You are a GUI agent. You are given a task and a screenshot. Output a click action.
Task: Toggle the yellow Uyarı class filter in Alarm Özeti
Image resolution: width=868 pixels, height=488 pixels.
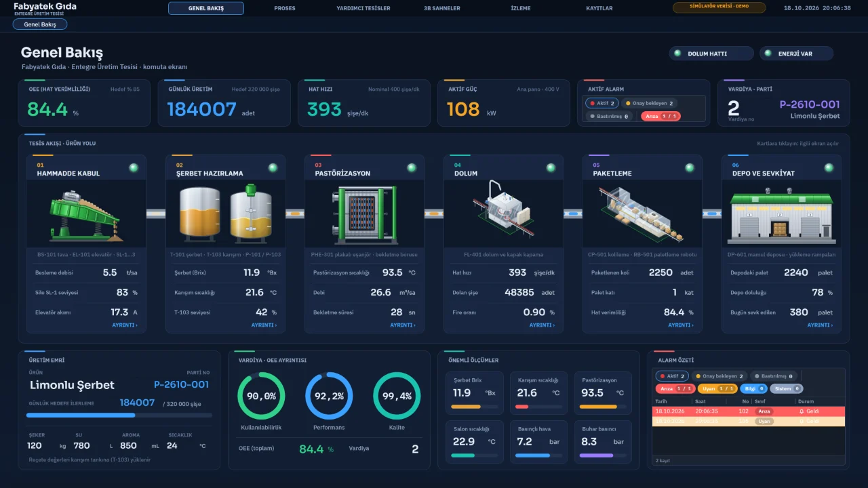click(717, 388)
